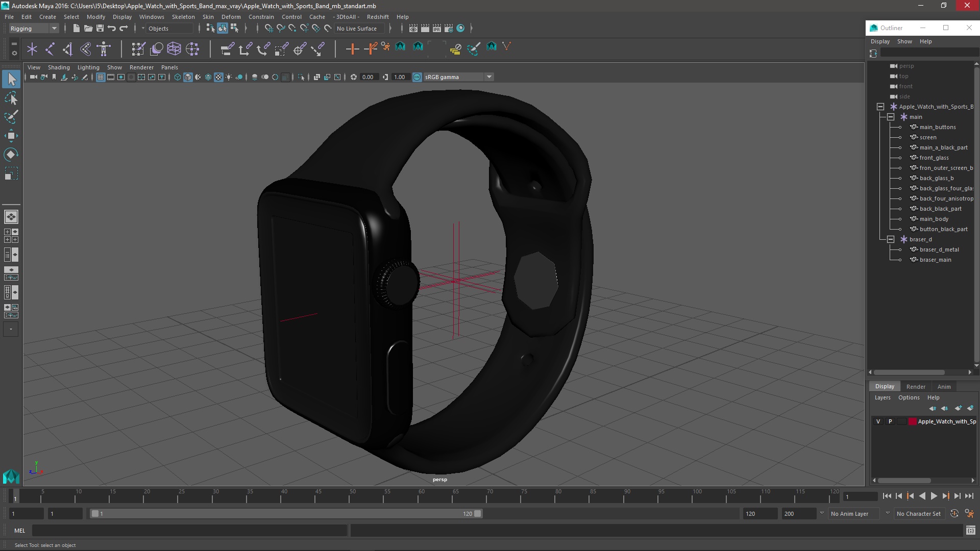Open the Deform menu
Viewport: 980px width, 551px height.
point(231,17)
